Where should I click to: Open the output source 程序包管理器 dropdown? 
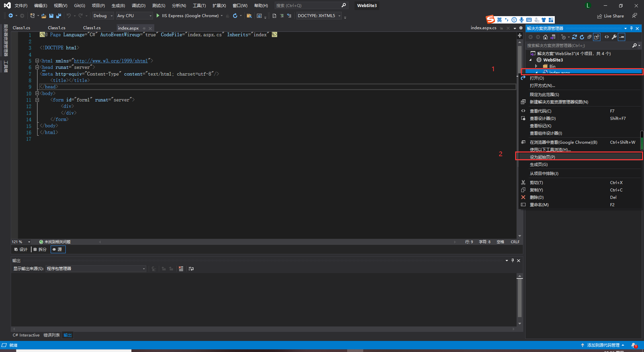point(96,269)
